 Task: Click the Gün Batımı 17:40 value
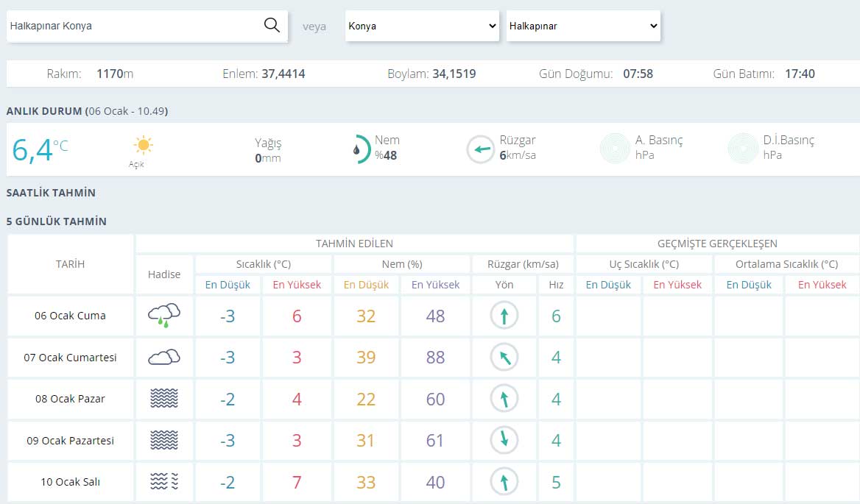coord(764,74)
